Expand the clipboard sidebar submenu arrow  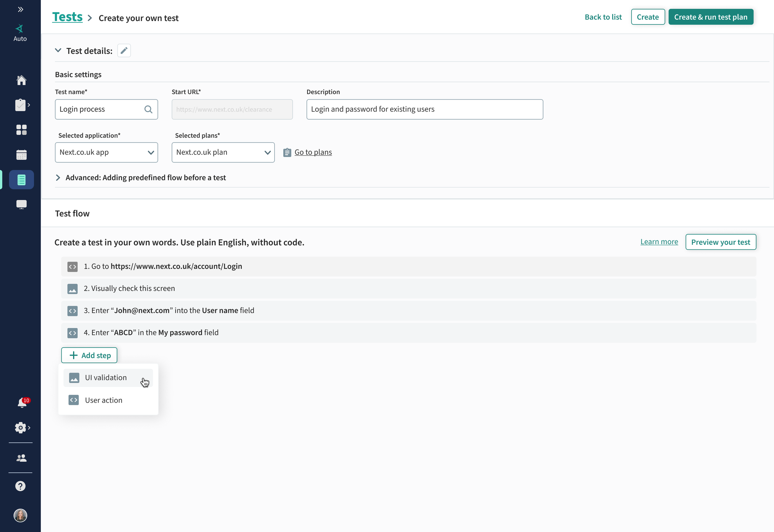coord(29,105)
